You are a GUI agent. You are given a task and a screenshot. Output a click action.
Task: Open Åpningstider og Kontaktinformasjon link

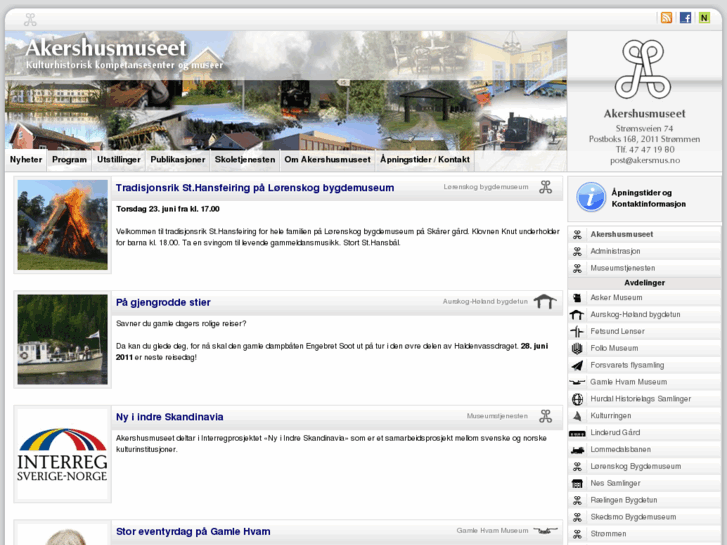pos(648,198)
